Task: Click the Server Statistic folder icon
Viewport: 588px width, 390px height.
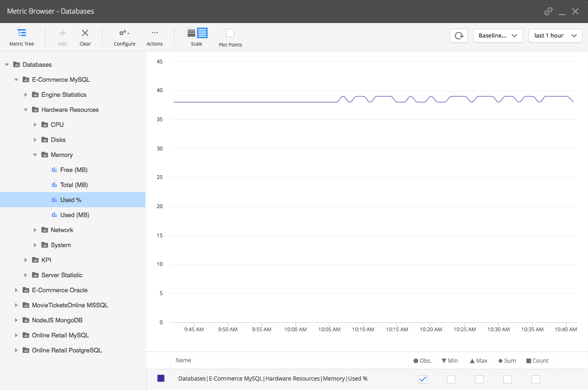Action: click(x=35, y=275)
